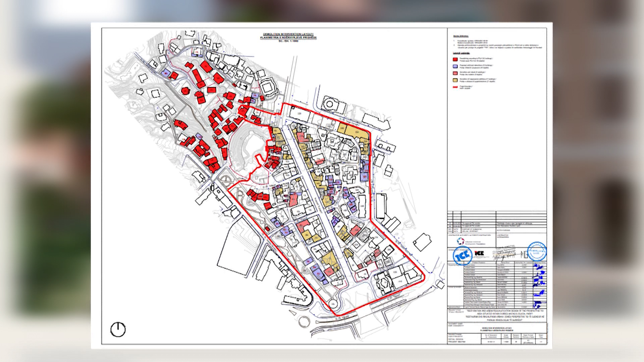Select the red demolition legend swatch
The height and width of the screenshot is (362, 644).
click(x=455, y=59)
